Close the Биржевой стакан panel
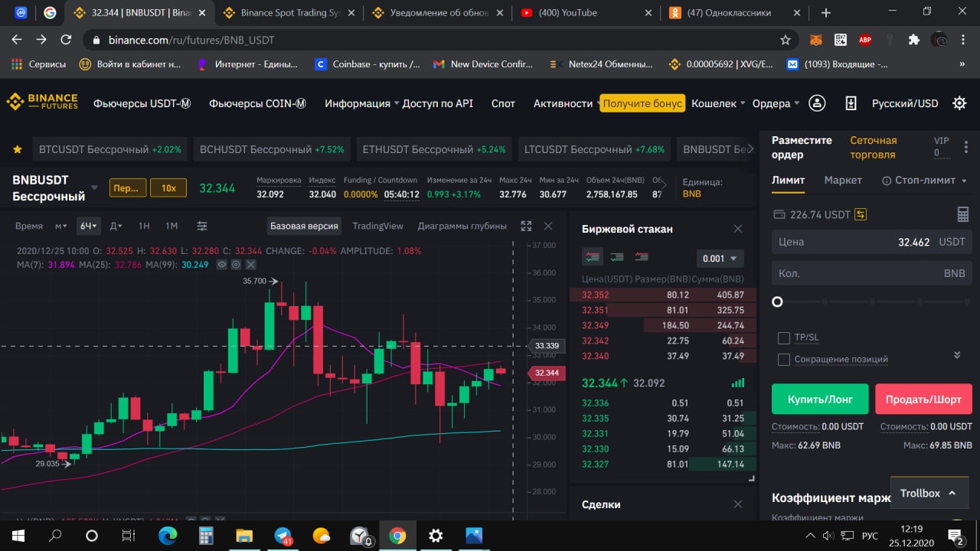Screen dimensions: 980x551 pyautogui.click(x=738, y=229)
